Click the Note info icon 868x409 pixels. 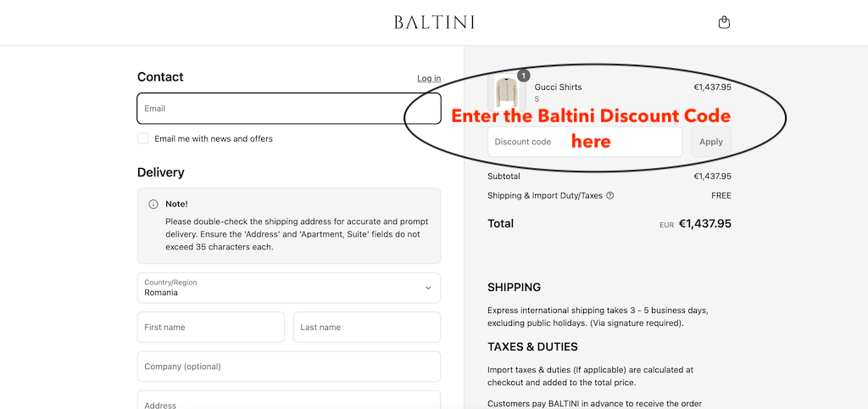[153, 204]
